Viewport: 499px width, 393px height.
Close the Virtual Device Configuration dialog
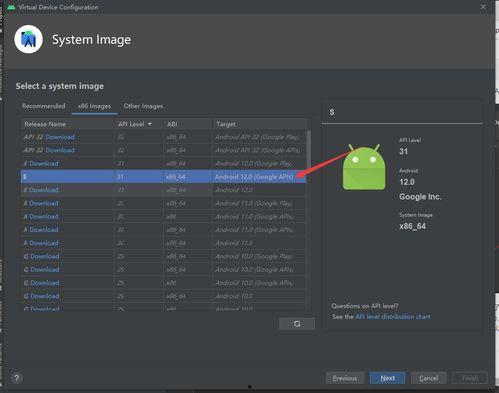pyautogui.click(x=483, y=7)
